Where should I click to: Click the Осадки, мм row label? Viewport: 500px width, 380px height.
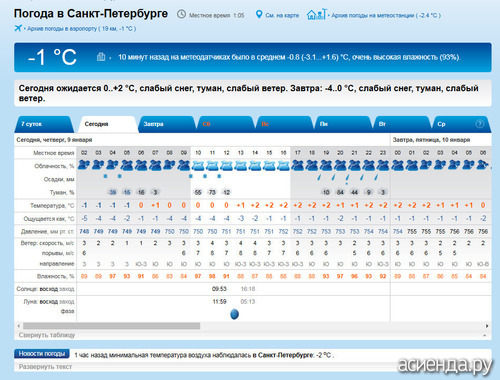pyautogui.click(x=59, y=179)
